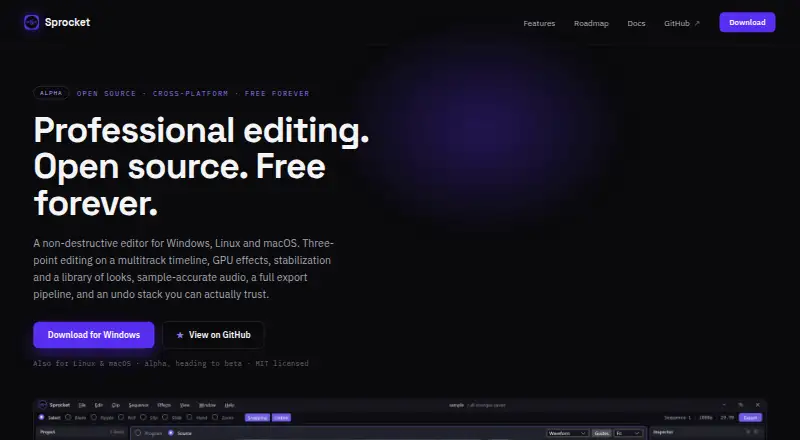The width and height of the screenshot is (800, 440).
Task: Select the Slide tool radio button
Action: point(165,417)
